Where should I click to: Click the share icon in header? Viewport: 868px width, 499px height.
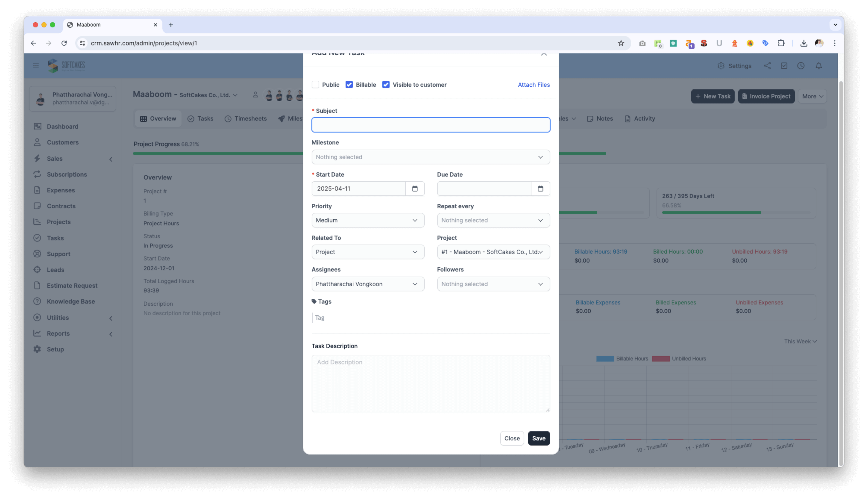(x=767, y=66)
